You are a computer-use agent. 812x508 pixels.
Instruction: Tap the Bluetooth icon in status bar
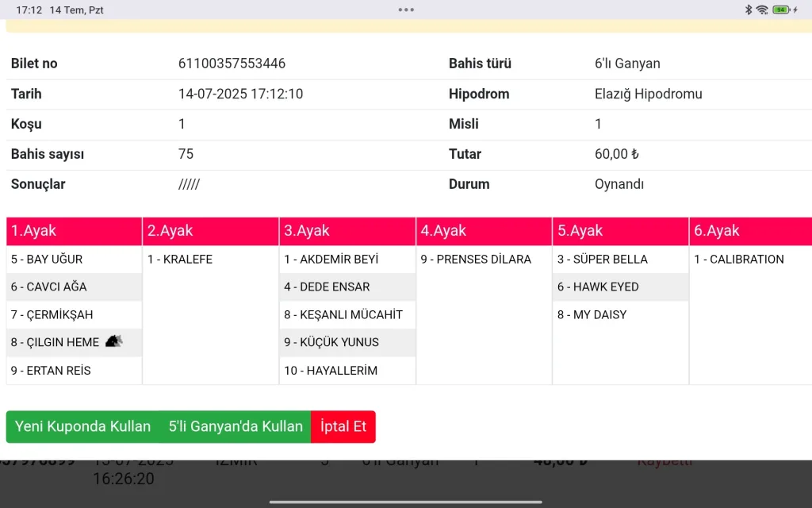[x=748, y=10]
